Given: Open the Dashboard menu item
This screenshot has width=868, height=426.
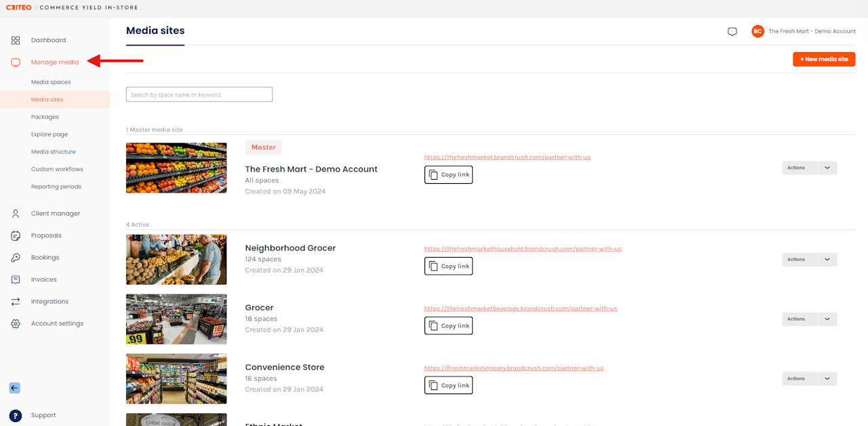Looking at the screenshot, I should click(48, 40).
